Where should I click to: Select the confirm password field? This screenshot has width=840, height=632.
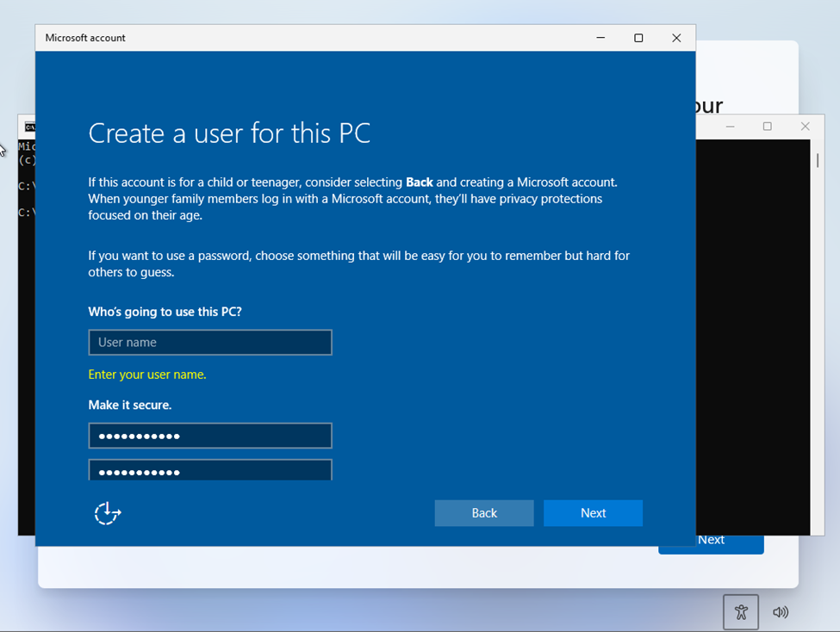[x=210, y=470]
